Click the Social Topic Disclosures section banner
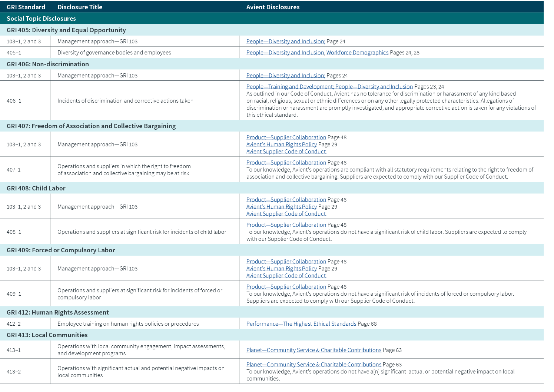Screen dimensions: 554x392 41,19
